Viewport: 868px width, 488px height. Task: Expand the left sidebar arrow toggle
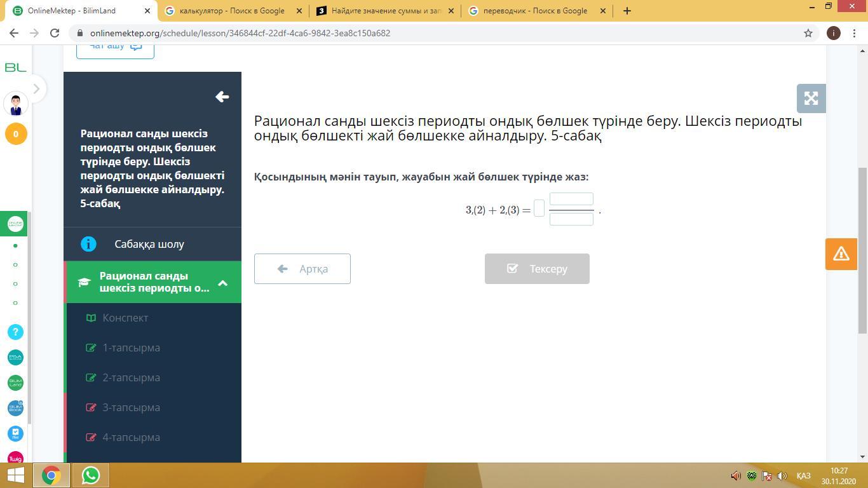tap(36, 89)
